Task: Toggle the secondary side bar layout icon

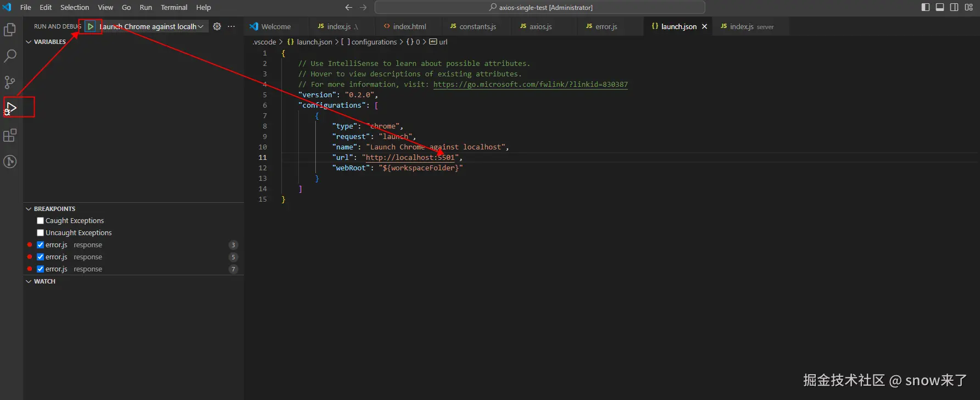Action: tap(954, 7)
